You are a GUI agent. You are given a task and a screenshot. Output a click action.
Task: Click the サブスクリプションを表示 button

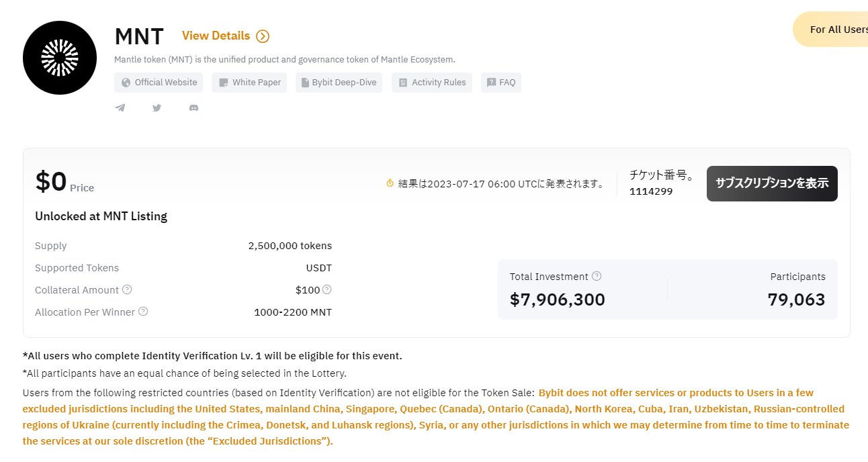click(x=772, y=183)
